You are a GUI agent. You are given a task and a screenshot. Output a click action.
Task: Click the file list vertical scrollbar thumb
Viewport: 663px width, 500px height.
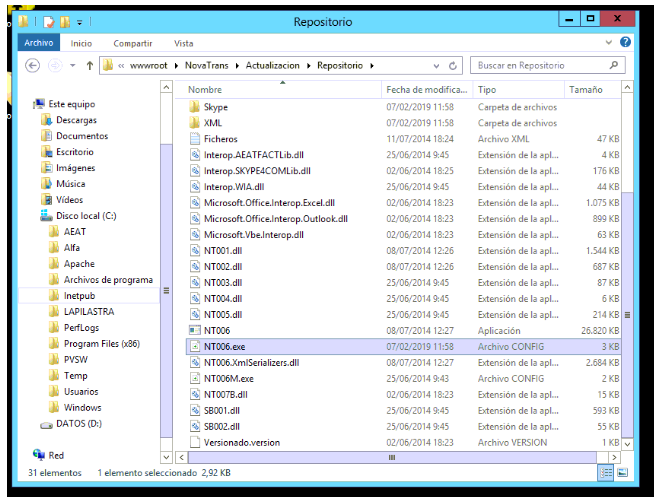pos(627,315)
